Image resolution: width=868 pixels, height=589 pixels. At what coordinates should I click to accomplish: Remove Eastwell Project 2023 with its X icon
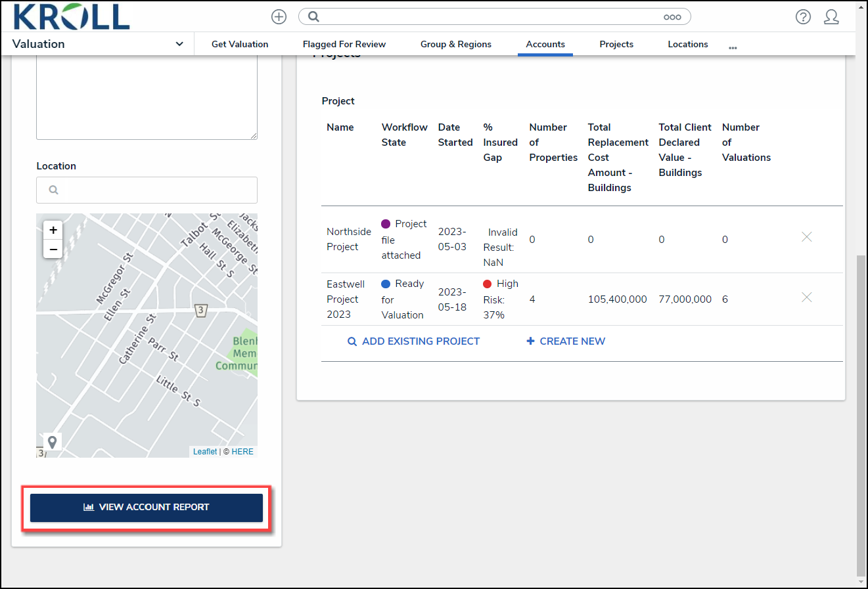point(807,297)
